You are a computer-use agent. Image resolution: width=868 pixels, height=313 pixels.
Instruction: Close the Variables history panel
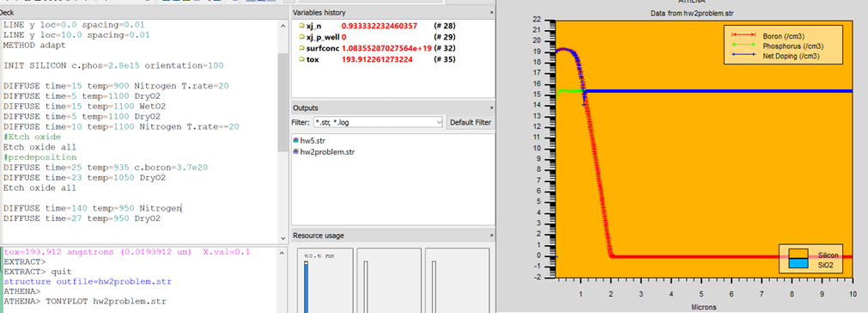[491, 12]
